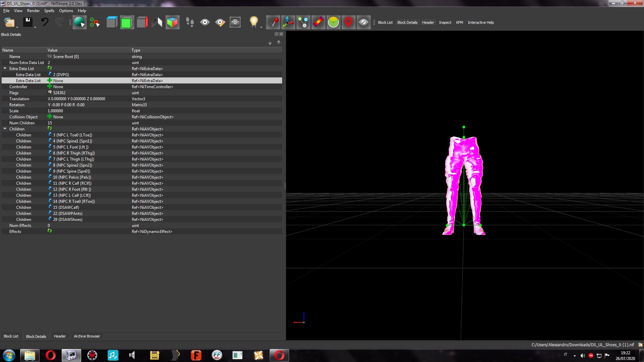
Task: Click Block List toolbar button
Action: click(x=385, y=22)
